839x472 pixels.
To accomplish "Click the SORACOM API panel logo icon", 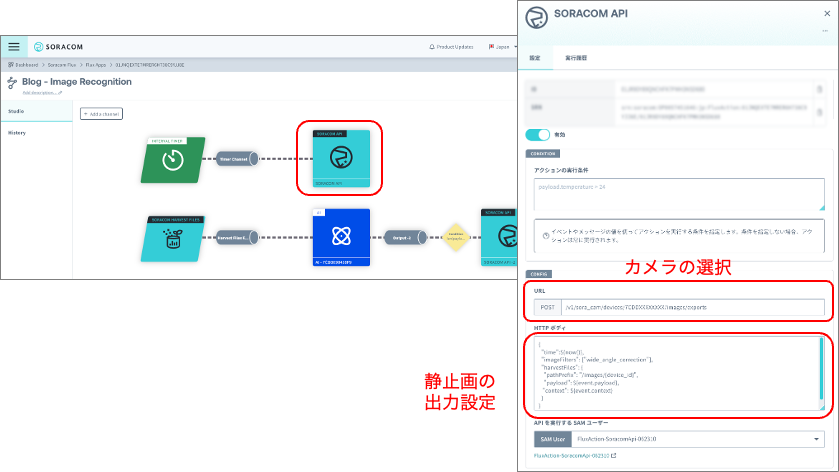I will click(x=536, y=17).
